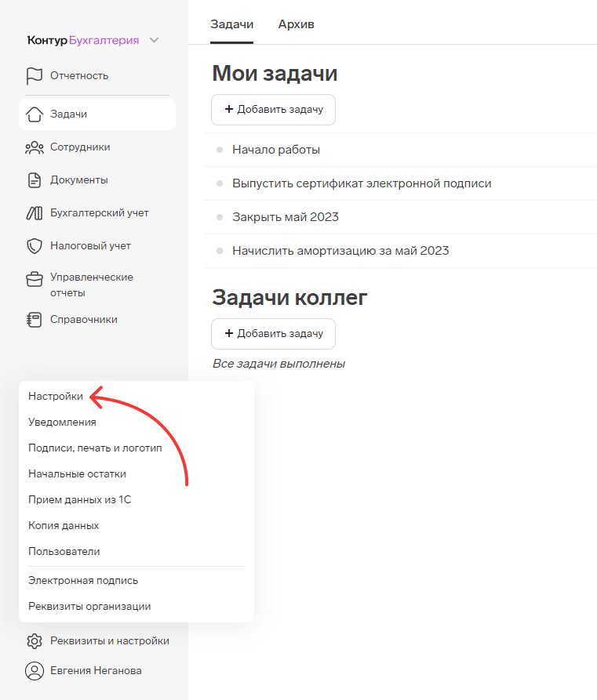Click the user avatar icon for Евгения Неганова
The image size is (597, 700).
[x=34, y=671]
